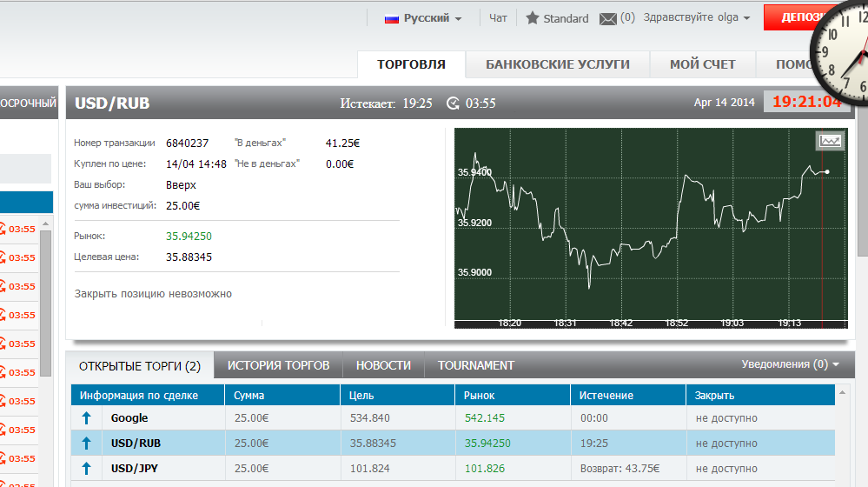Click Возврат: 43.75€ in USD/JPY row
The image size is (868, 487).
tap(620, 469)
